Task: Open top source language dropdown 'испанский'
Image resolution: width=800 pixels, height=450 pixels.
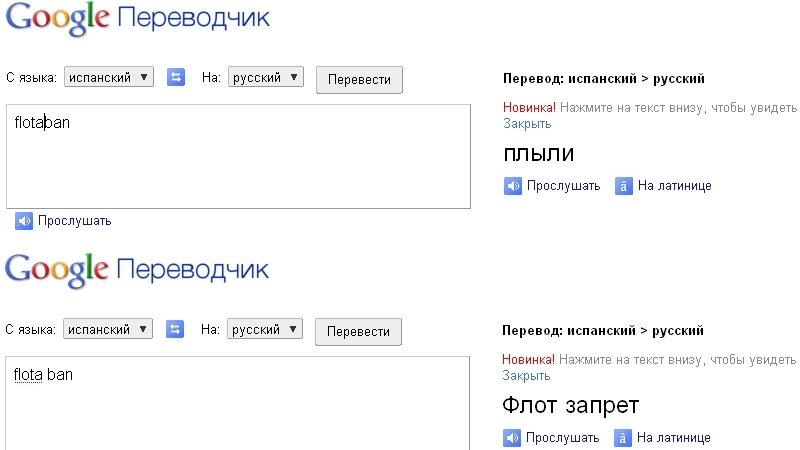Action: (x=108, y=77)
